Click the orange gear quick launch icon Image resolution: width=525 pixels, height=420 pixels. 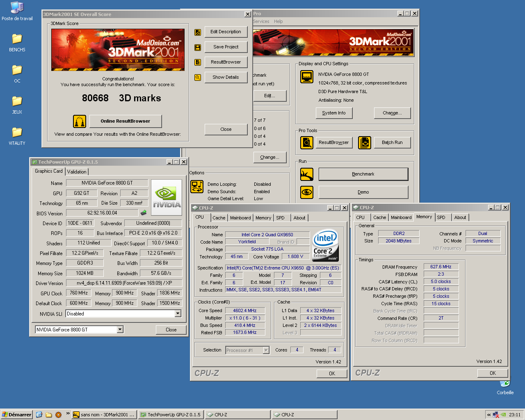click(x=58, y=415)
